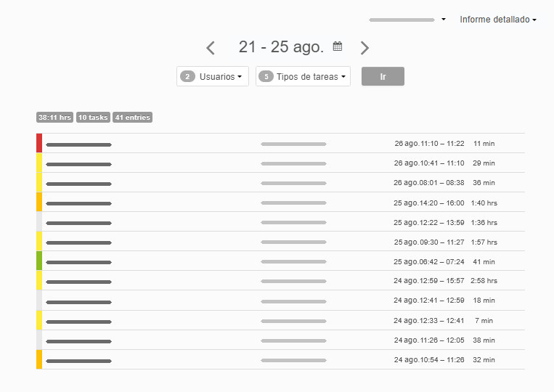Click the red color marker on 11 min entry
Screen dimensions: 554x392
(39, 144)
